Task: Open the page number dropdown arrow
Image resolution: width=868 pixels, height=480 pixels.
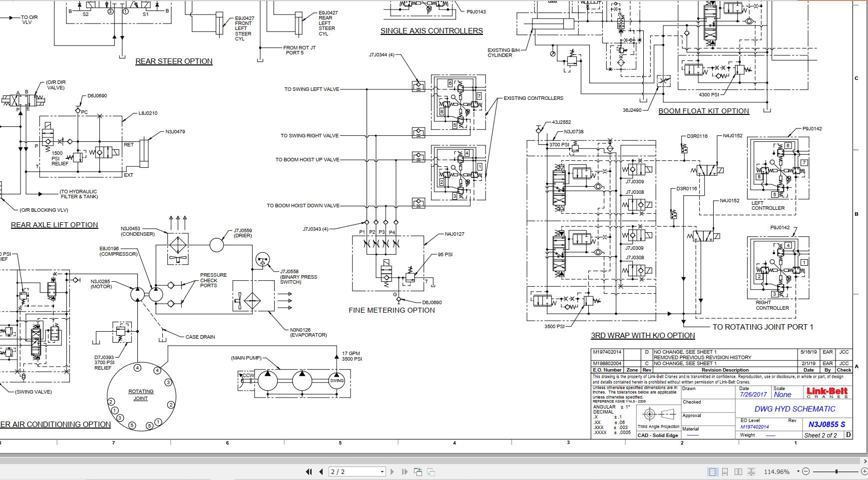Action: pos(382,472)
